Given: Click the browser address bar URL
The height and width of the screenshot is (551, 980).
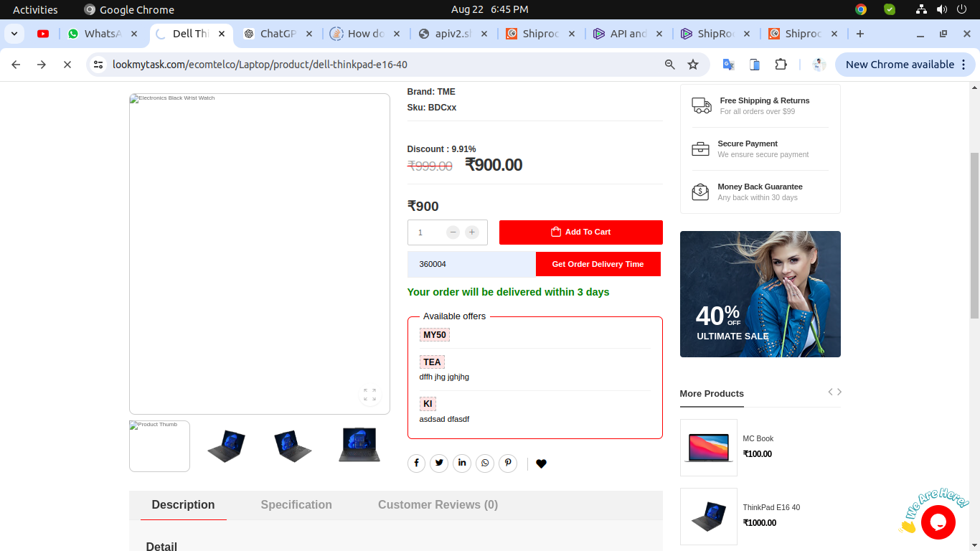Looking at the screenshot, I should 260,65.
